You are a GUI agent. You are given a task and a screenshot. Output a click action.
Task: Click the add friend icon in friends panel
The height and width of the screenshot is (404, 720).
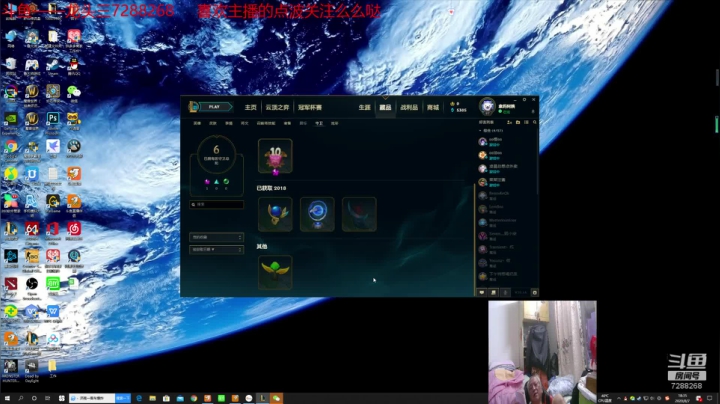(x=509, y=123)
